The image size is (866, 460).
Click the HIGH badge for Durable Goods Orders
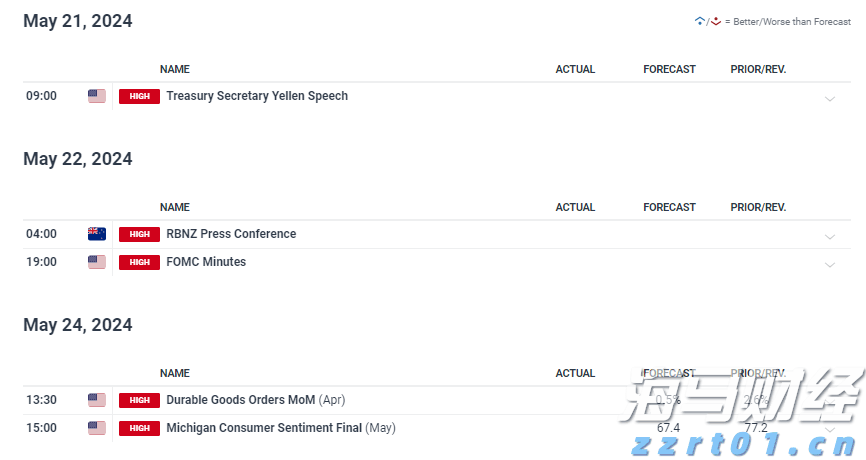pos(139,400)
